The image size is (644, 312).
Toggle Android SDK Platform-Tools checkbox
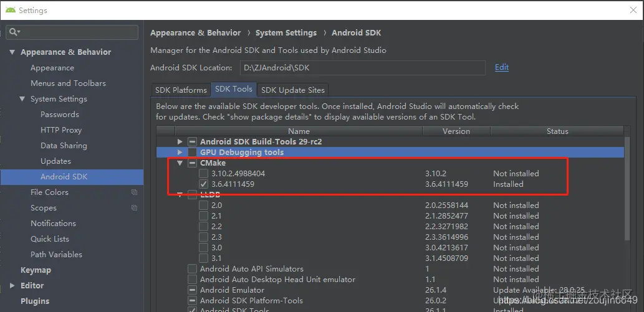point(192,301)
